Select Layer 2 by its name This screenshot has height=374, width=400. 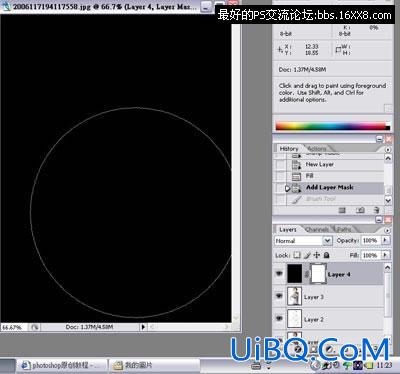pos(314,319)
